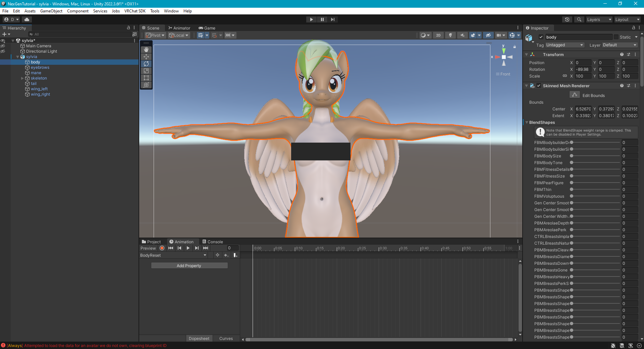This screenshot has width=644, height=349.
Task: Open the Undo History icon
Action: point(567,19)
